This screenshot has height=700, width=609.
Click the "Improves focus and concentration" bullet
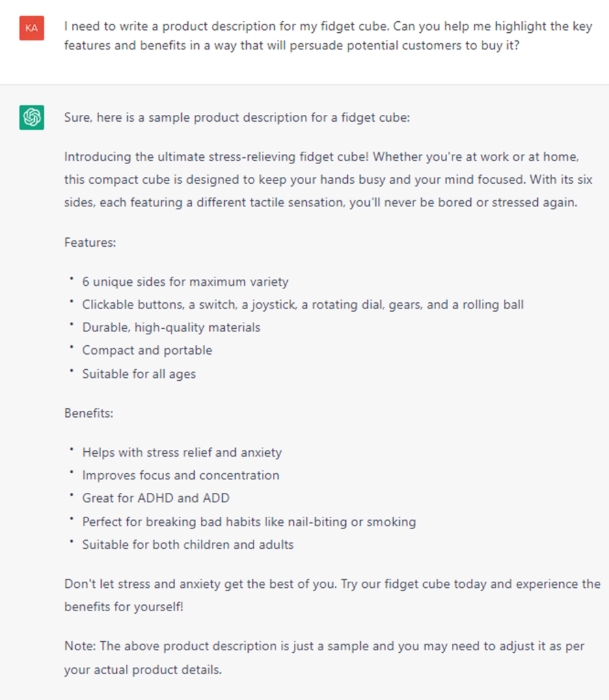pyautogui.click(x=180, y=475)
